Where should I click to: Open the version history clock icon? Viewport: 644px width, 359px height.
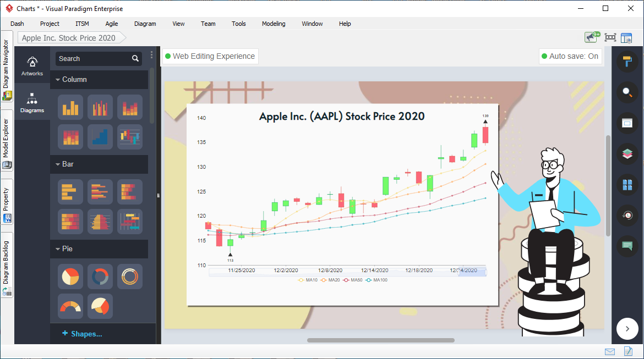pyautogui.click(x=627, y=216)
